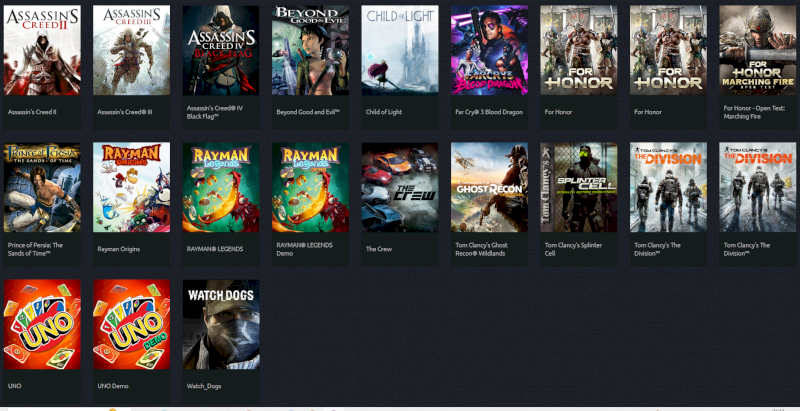
Task: Open For Honor cover beside Blood Dragon
Action: pos(579,50)
